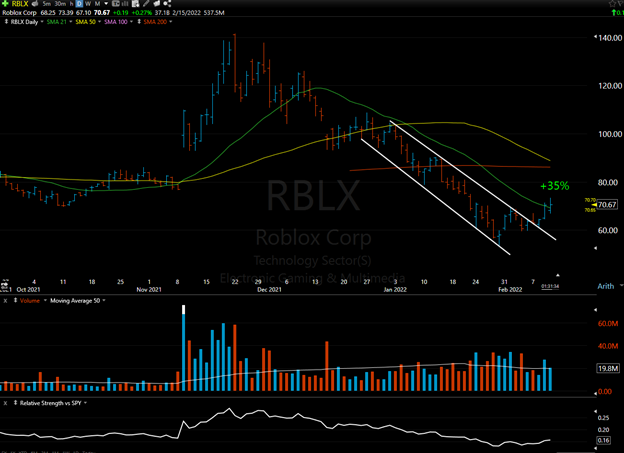Click the 67.10 low price value
The image size is (624, 453).
click(x=84, y=13)
